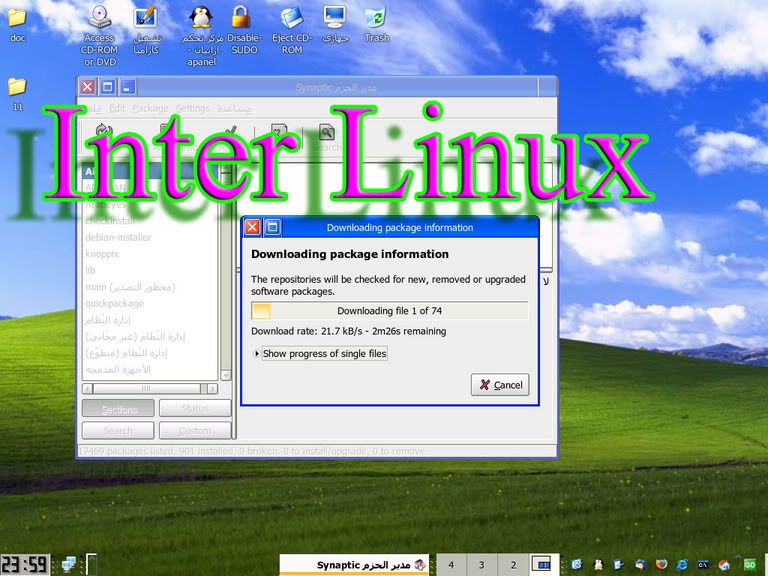
Task: Open the Edit menu in Synaptic
Action: [x=117, y=108]
